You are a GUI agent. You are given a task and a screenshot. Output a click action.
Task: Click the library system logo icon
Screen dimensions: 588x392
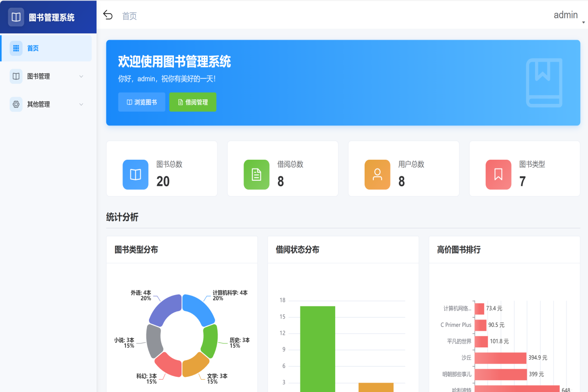16,16
